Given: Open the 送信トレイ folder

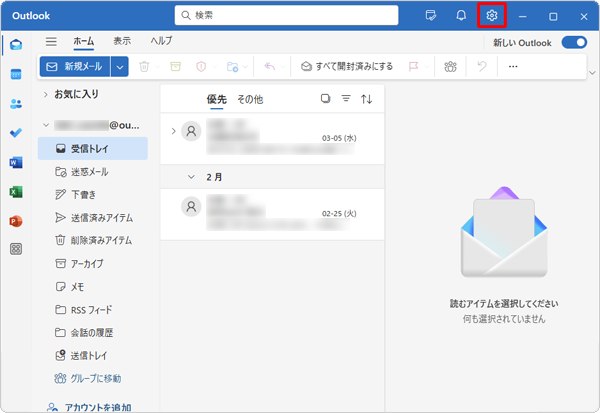Looking at the screenshot, I should click(x=93, y=356).
